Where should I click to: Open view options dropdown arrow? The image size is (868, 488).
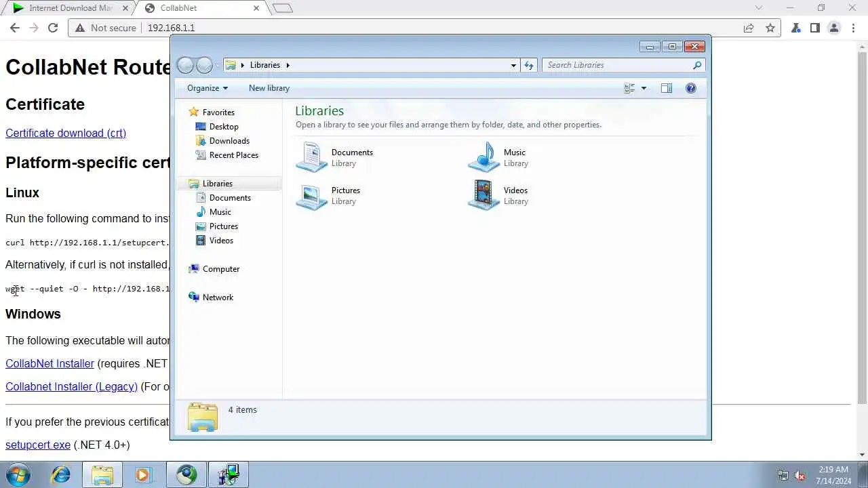pos(644,88)
